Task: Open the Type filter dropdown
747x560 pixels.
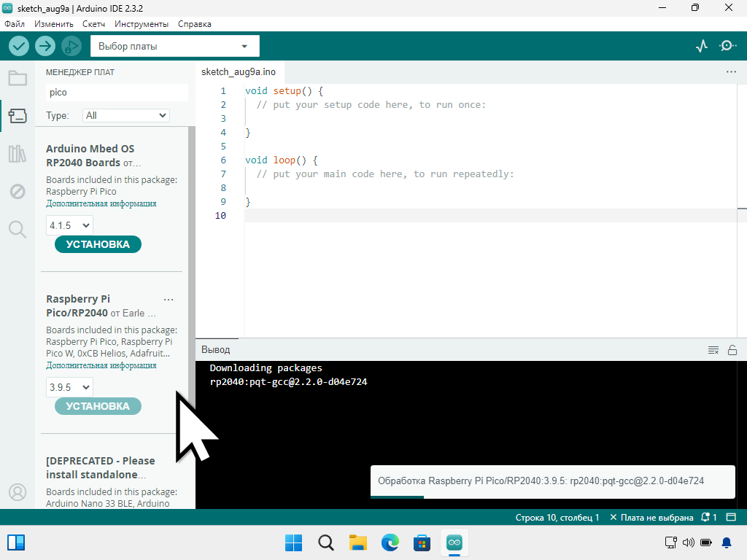Action: coord(125,116)
